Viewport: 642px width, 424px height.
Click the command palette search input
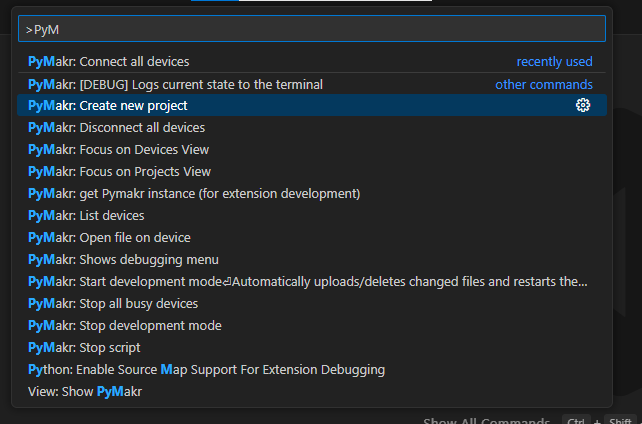[312, 29]
